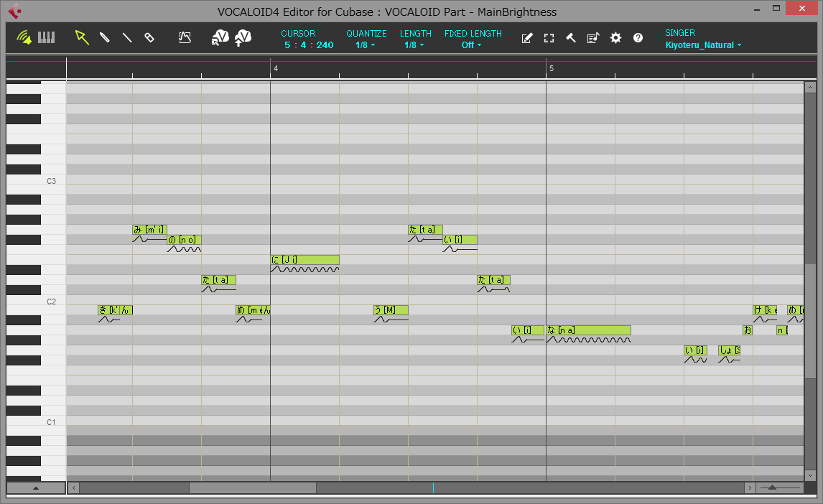
Task: Open the FIXED LENGTH Off dropdown
Action: coord(472,45)
